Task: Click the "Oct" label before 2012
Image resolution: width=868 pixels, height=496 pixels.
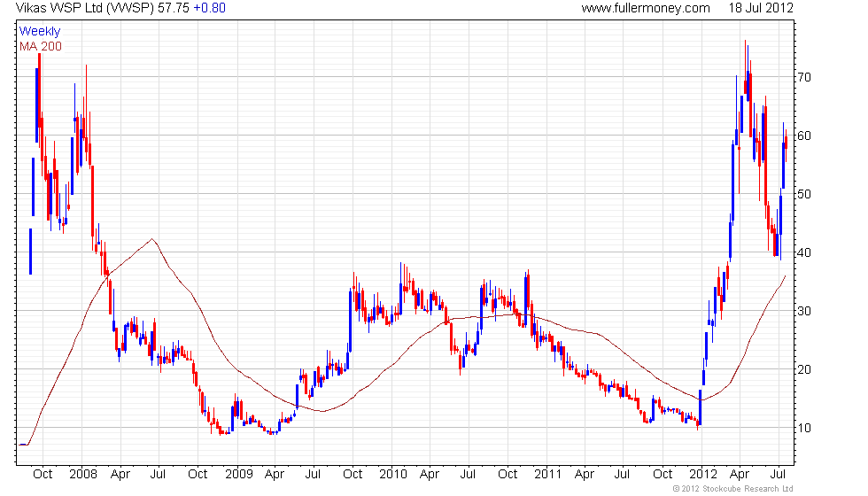Action: point(663,475)
